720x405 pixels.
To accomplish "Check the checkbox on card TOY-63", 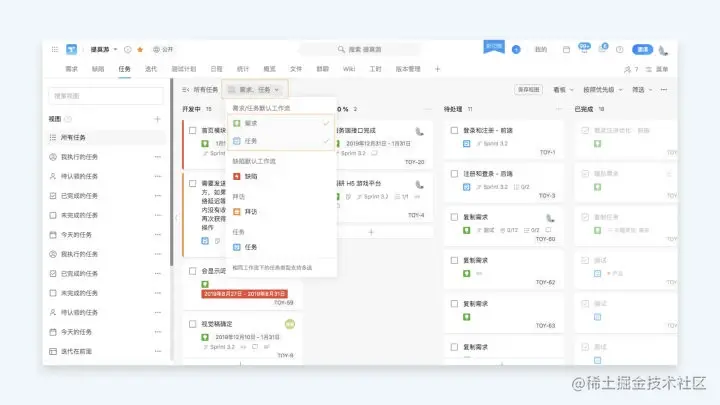I will [455, 304].
